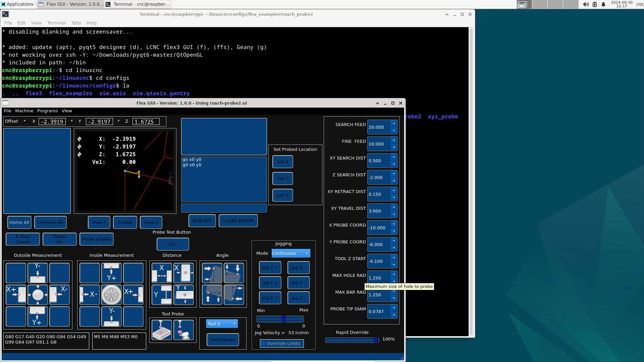Click the Set Z probed location button
The height and width of the screenshot is (362, 644).
[x=283, y=195]
